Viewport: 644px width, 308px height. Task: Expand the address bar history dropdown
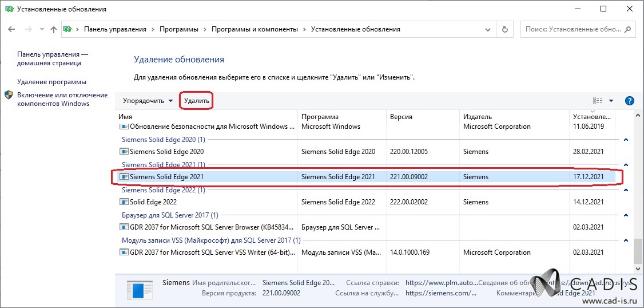point(487,30)
